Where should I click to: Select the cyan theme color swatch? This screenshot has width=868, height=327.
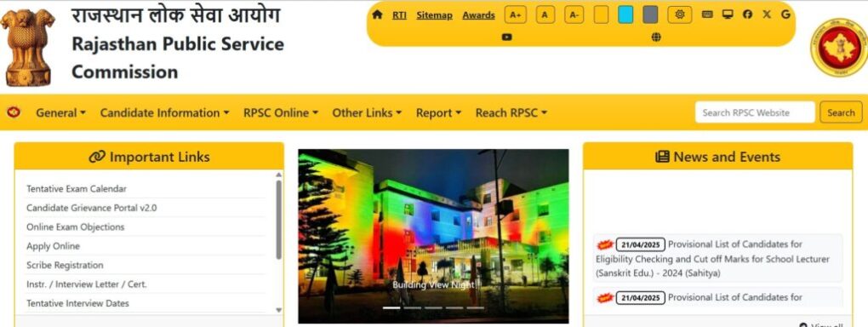pos(625,15)
